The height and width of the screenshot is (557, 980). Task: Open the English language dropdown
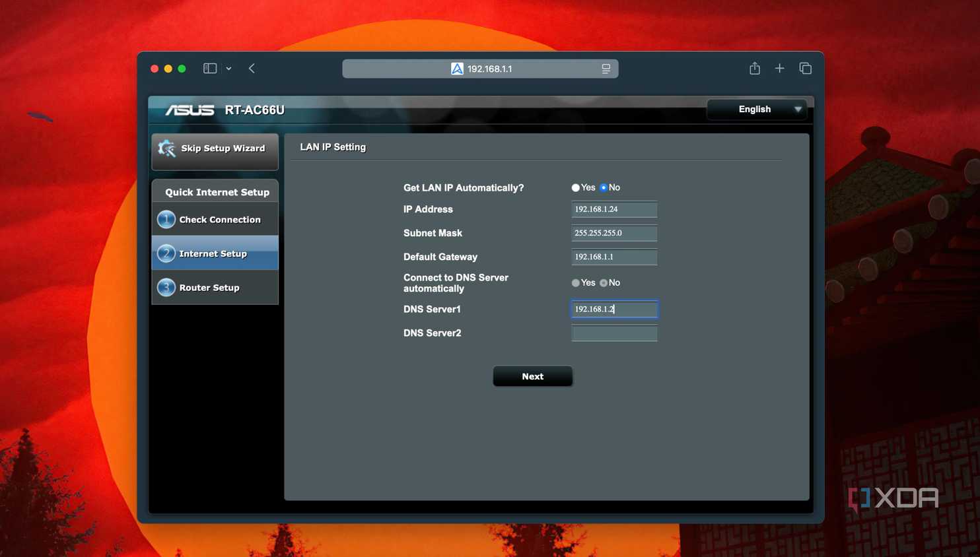click(x=757, y=110)
